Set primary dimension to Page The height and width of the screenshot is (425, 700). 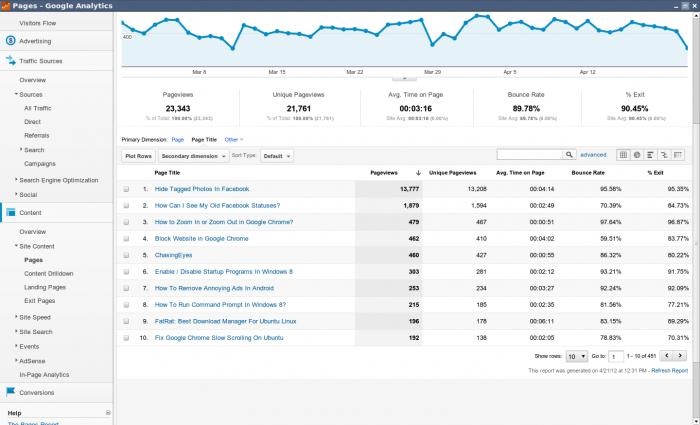click(x=178, y=140)
